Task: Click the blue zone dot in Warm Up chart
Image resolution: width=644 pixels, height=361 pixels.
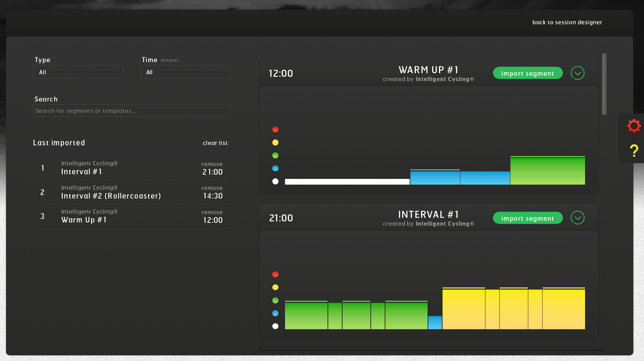Action: tap(275, 168)
